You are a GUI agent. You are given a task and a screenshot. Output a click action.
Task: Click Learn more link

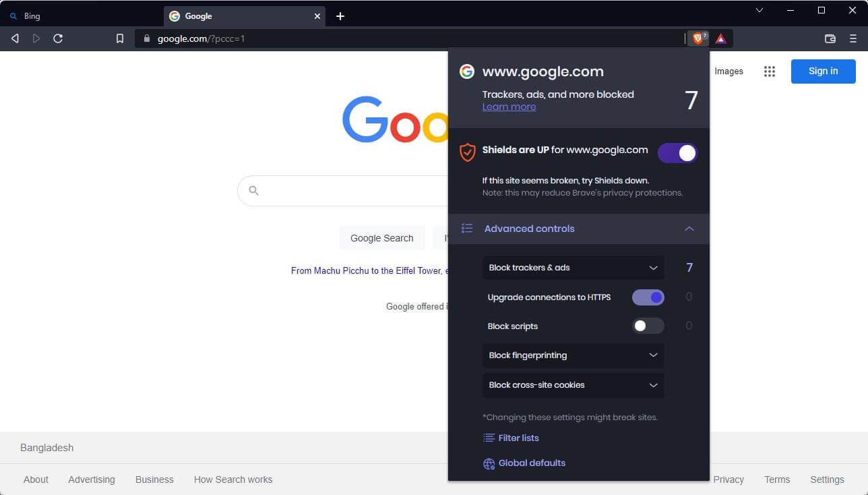(x=509, y=107)
